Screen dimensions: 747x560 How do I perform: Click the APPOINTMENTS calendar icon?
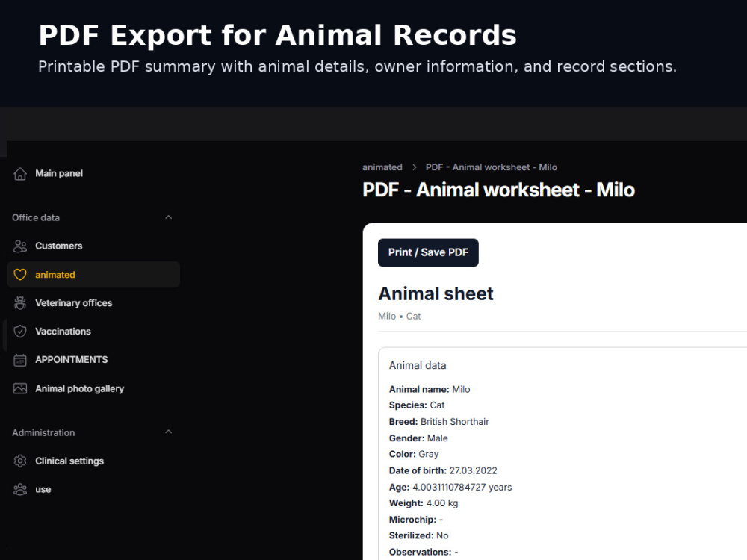[x=20, y=360]
